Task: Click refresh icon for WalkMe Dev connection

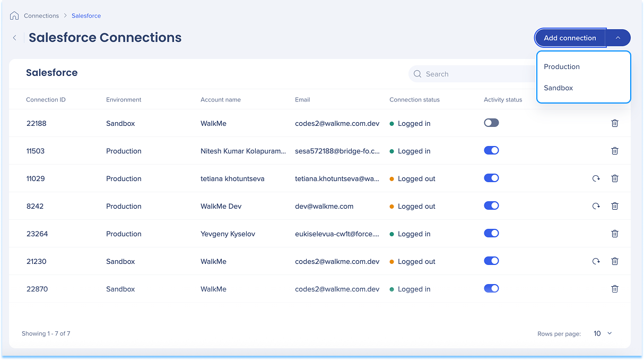Action: click(596, 206)
